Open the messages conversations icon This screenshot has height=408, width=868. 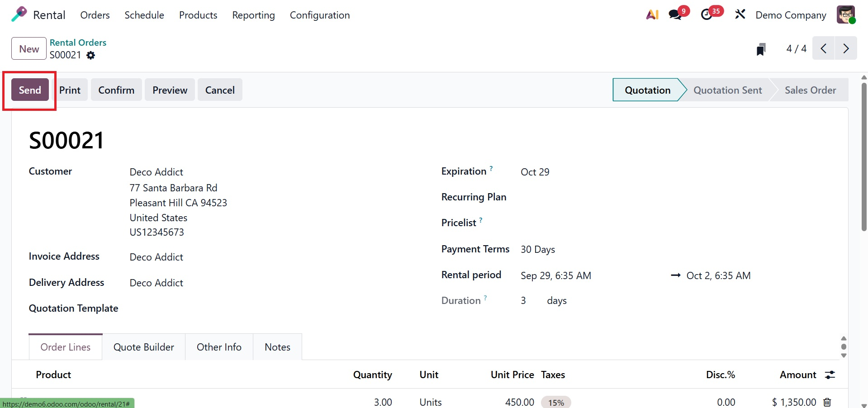point(676,15)
